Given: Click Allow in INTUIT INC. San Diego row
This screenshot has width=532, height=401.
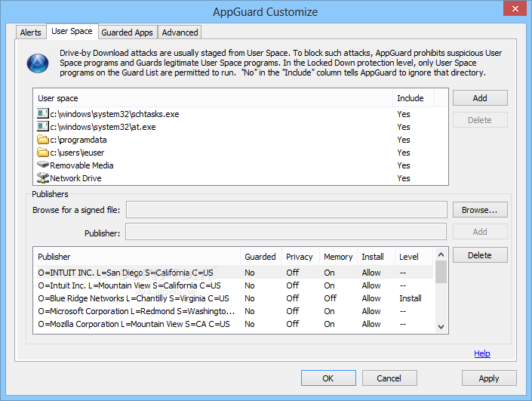Looking at the screenshot, I should click(x=371, y=273).
